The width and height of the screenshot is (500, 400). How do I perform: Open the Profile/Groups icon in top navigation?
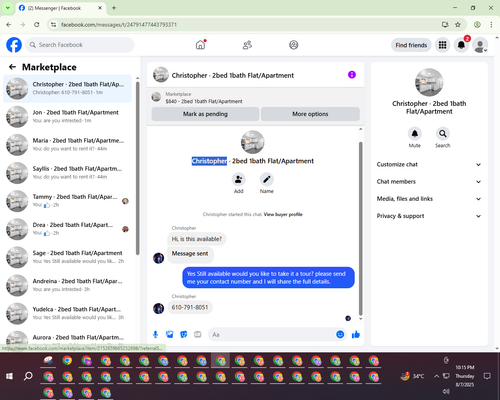(294, 45)
